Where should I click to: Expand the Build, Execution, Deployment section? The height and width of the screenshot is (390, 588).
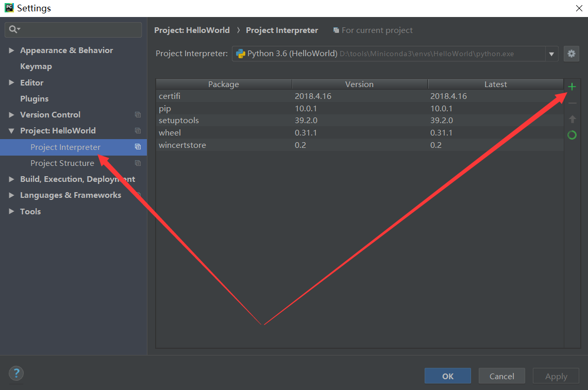11,179
